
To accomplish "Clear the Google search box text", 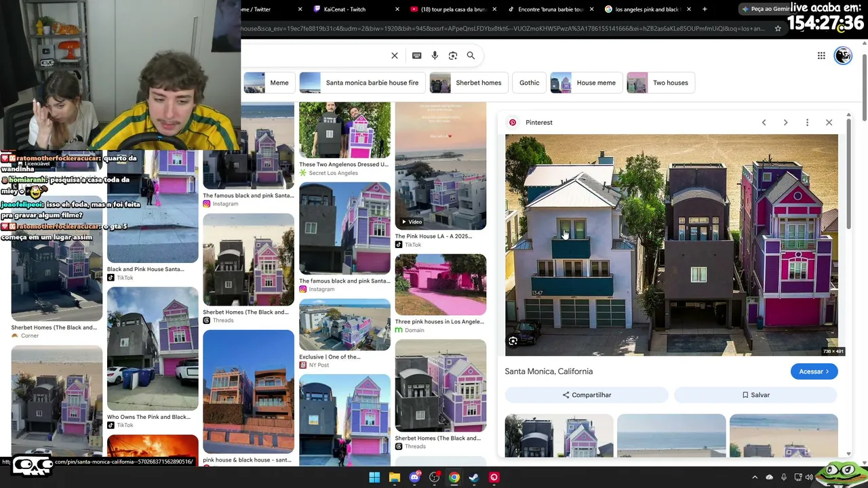I will (395, 56).
